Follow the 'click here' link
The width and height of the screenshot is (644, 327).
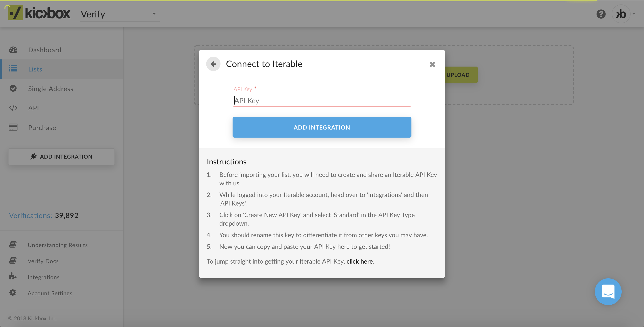pyautogui.click(x=359, y=261)
